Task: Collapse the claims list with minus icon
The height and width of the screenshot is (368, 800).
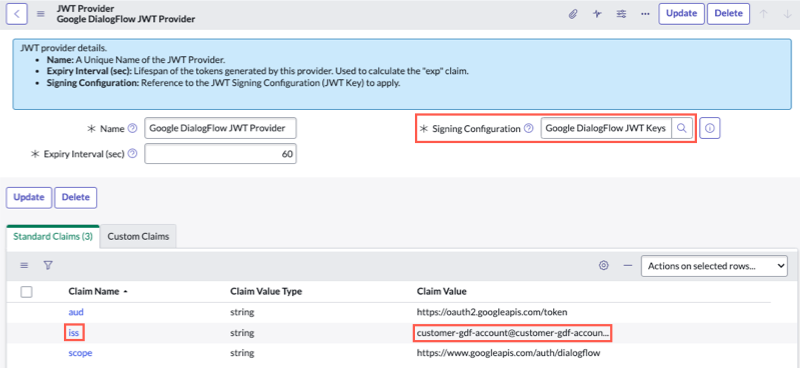Action: click(628, 265)
